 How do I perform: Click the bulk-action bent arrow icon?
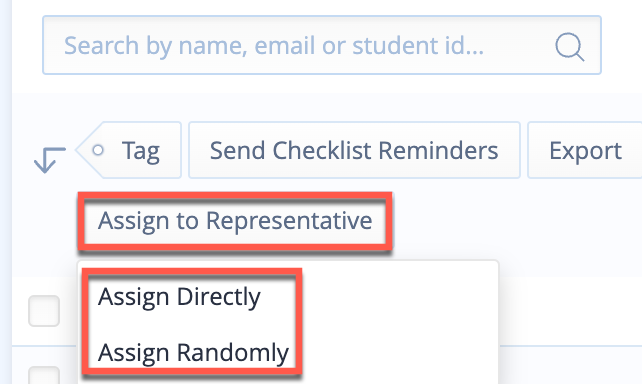pyautogui.click(x=50, y=160)
